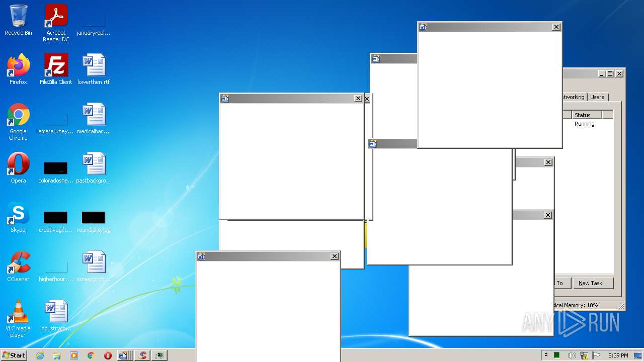Open the Recycle Bin desktop icon
Screen dimensions: 644x362
[x=18, y=20]
